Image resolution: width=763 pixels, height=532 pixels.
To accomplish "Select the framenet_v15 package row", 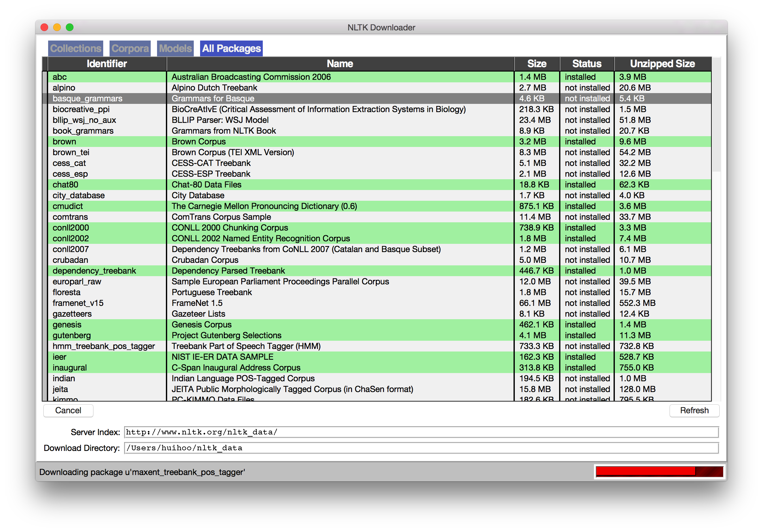I will tap(78, 303).
